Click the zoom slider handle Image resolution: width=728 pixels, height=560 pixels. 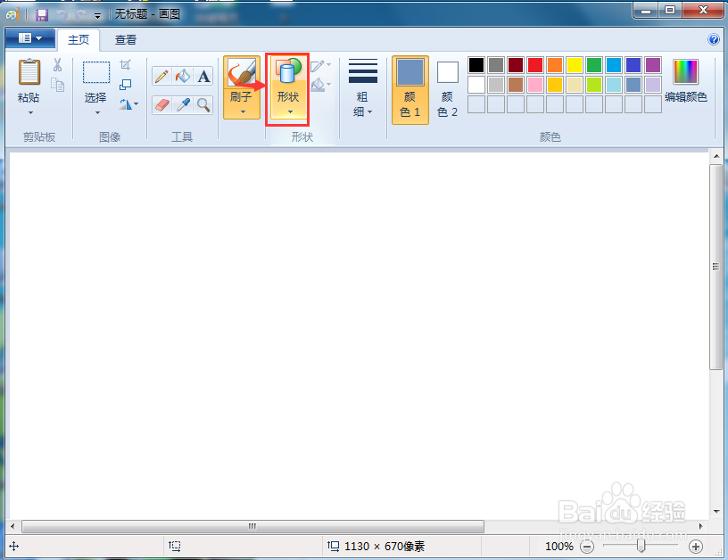pos(641,546)
